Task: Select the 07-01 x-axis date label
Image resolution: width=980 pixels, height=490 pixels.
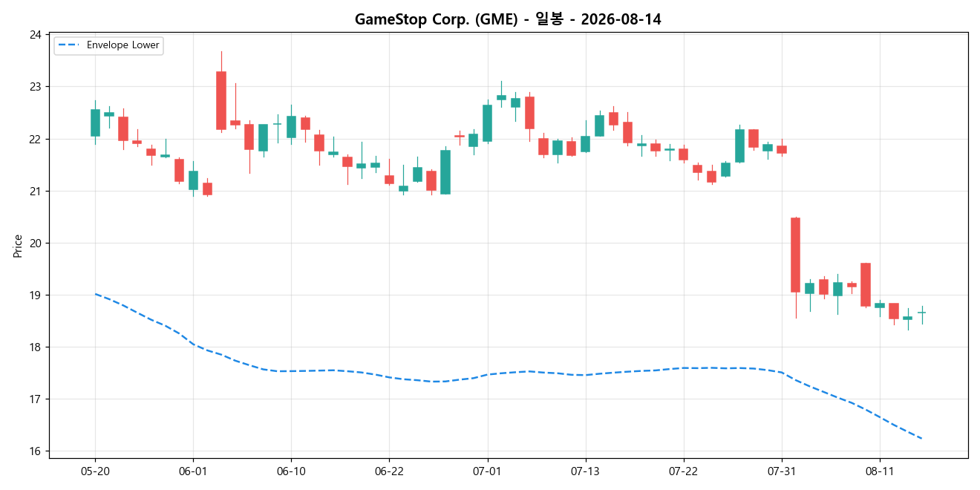Action: 487,471
